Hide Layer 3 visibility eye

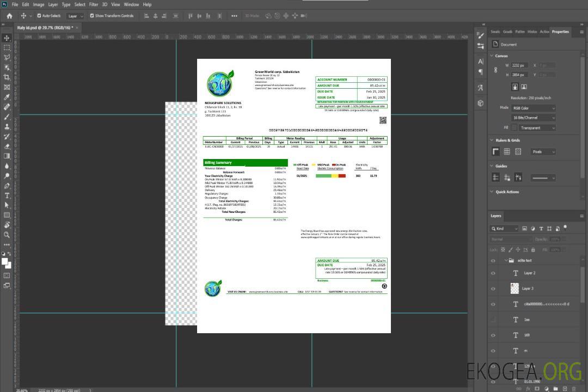coord(493,289)
